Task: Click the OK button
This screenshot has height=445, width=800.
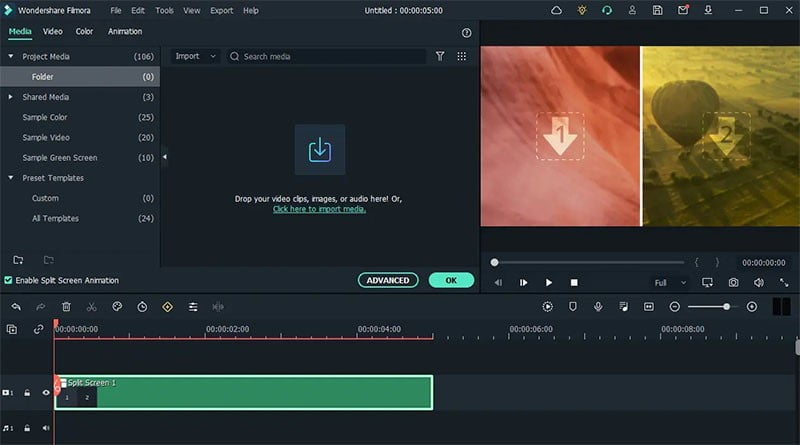Action: 451,280
